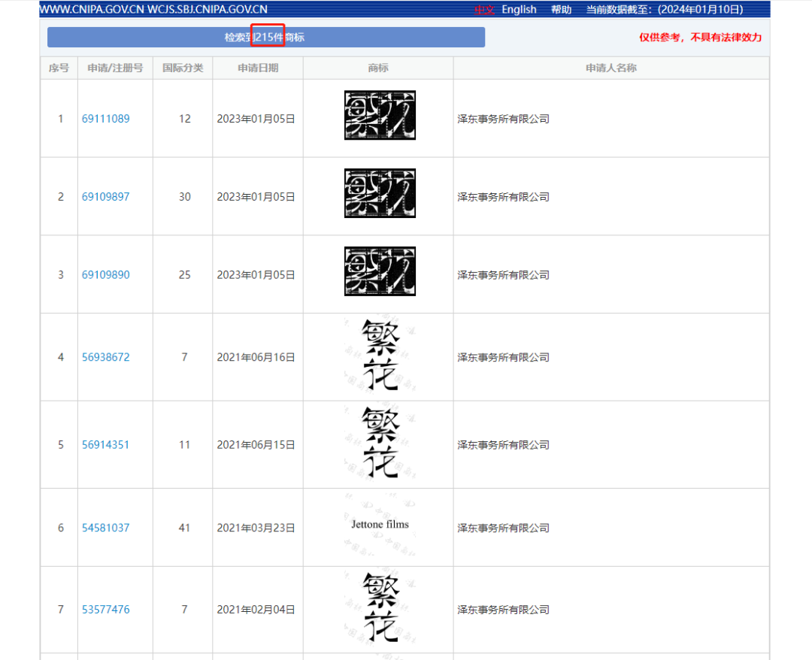812x660 pixels.
Task: Click the red 仅供参考，不具有法律效力 notice
Action: coord(700,38)
